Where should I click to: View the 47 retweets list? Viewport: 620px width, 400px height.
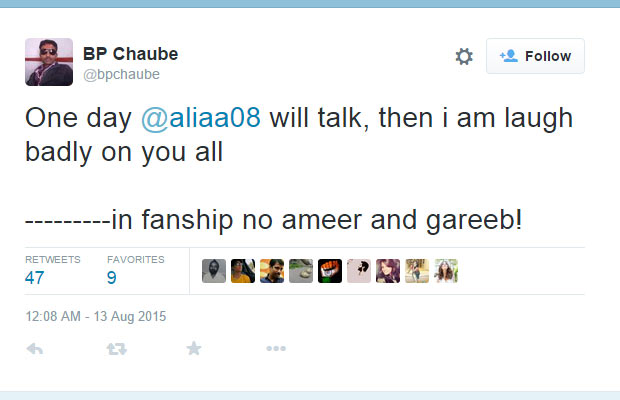(x=35, y=277)
